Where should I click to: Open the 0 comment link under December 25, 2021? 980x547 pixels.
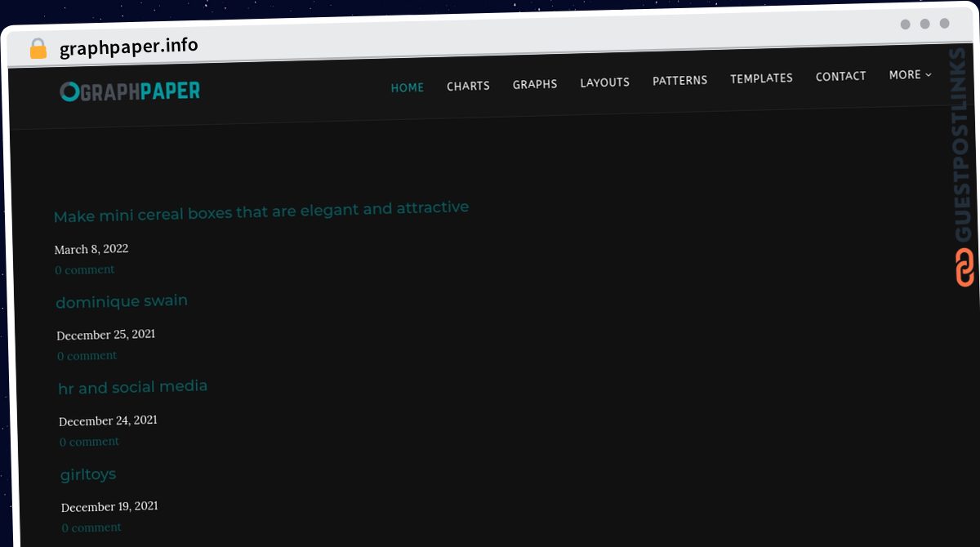(87, 355)
